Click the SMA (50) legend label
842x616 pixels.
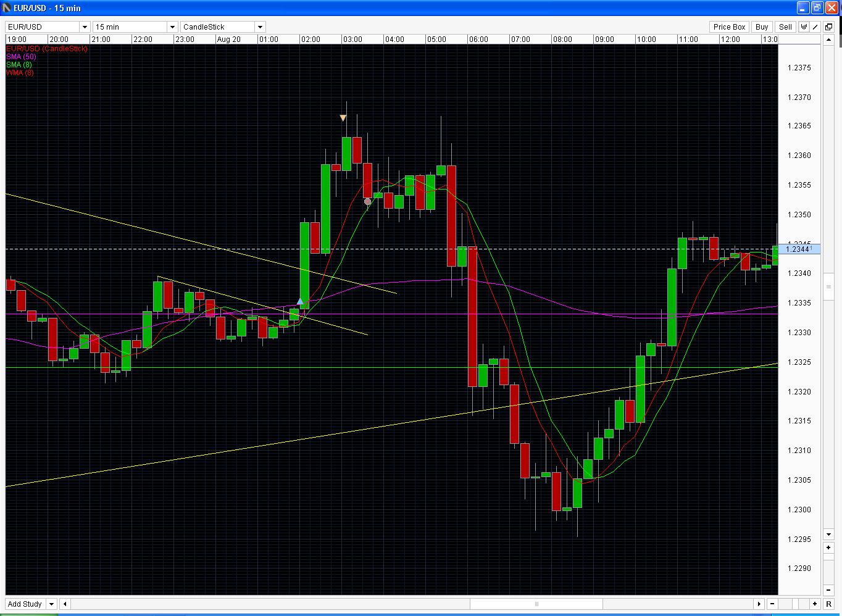tap(21, 56)
